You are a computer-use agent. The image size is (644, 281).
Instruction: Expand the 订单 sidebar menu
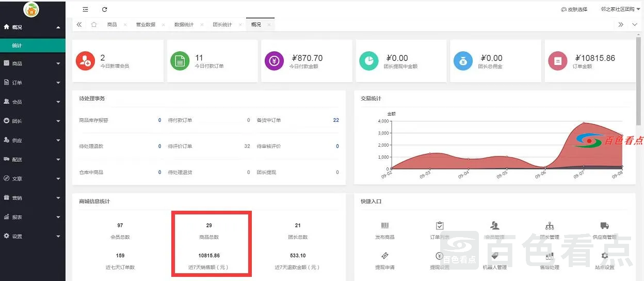coord(33,83)
